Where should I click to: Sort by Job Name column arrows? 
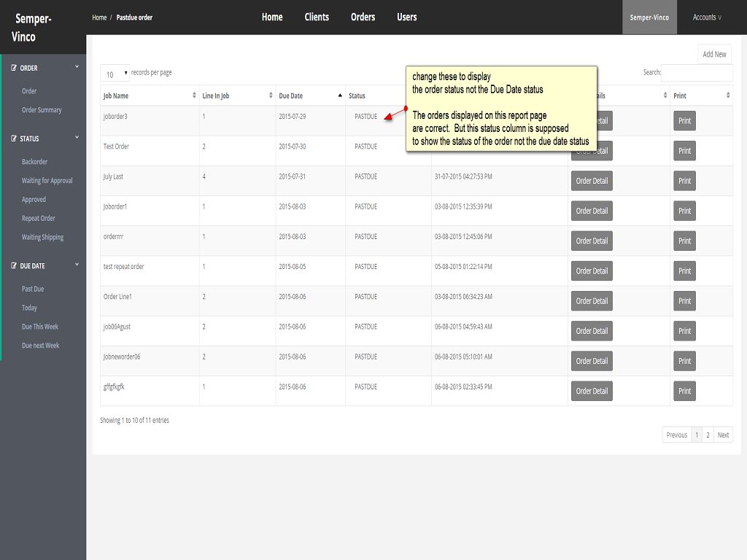point(194,96)
